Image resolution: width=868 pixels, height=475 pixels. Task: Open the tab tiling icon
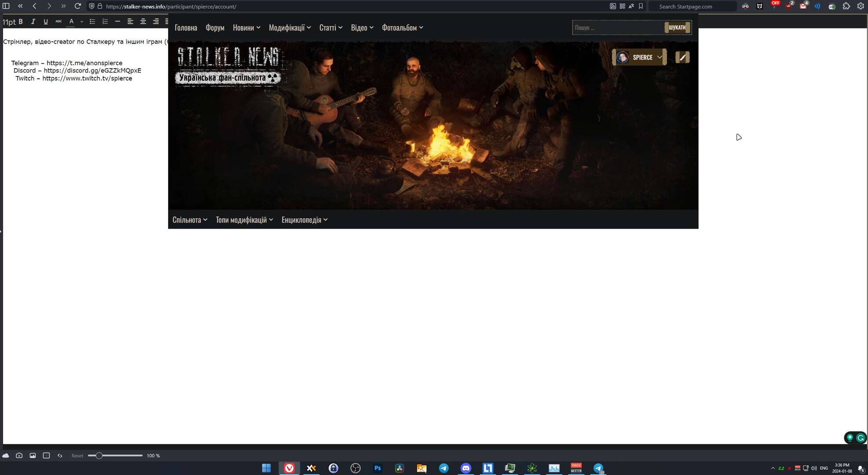click(46, 456)
